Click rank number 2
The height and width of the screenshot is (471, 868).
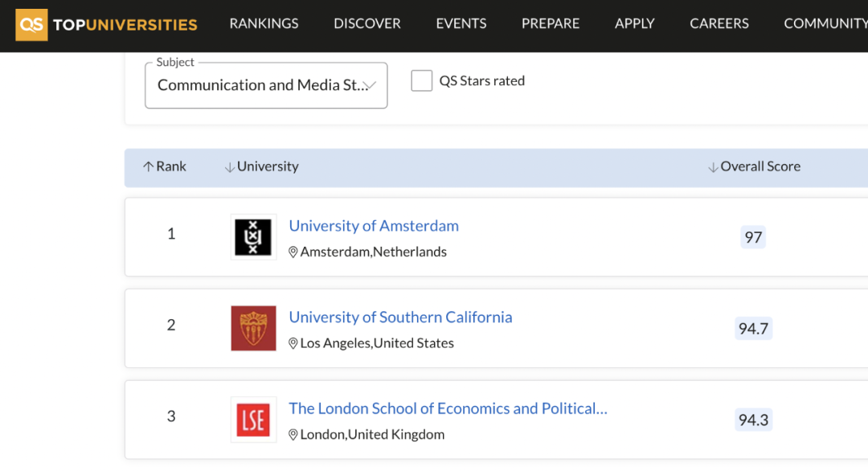[x=172, y=325]
